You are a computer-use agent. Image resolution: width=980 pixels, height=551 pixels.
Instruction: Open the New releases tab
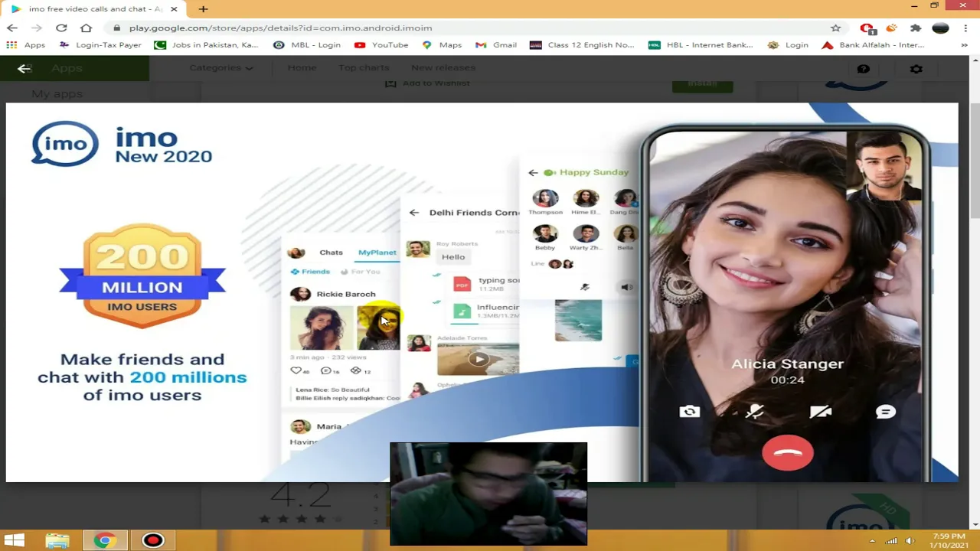[x=443, y=67]
